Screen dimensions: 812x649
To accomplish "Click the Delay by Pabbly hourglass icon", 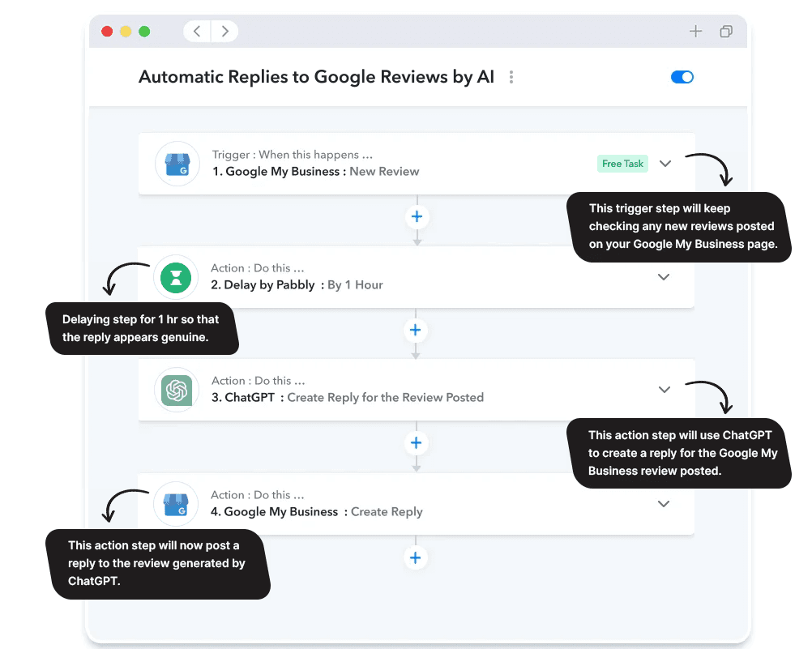I will [x=176, y=278].
